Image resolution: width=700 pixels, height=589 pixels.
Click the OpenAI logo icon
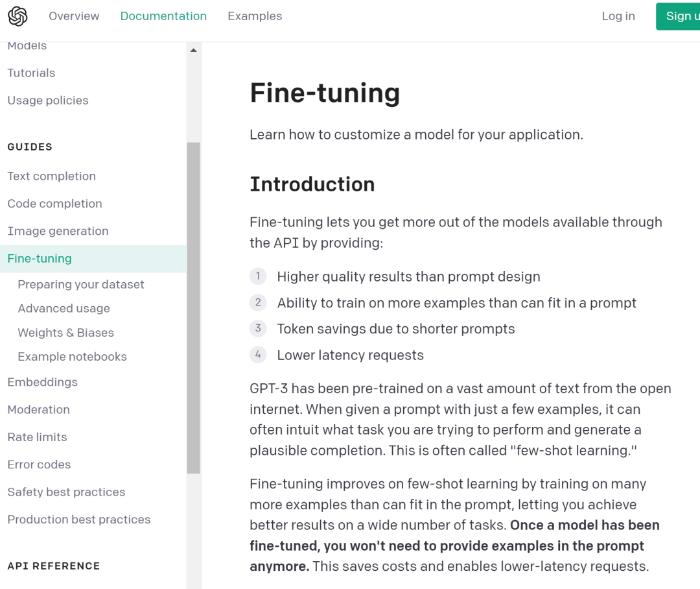[18, 16]
